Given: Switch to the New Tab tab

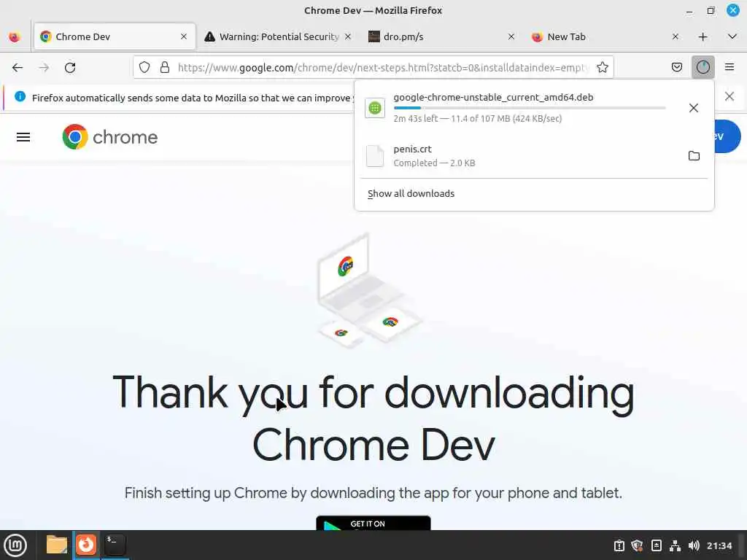Looking at the screenshot, I should pos(606,36).
